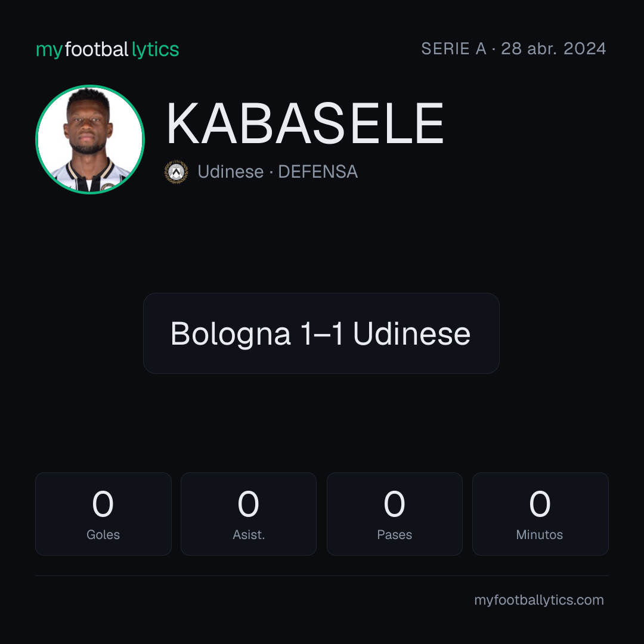
Task: Click the Bologna name in score
Action: click(230, 335)
